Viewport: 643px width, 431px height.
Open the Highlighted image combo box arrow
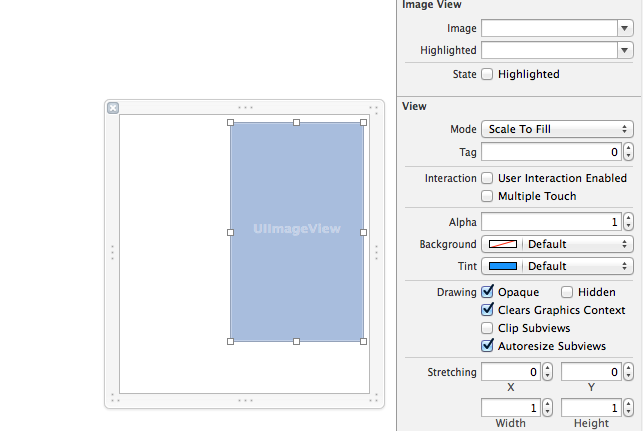pos(625,50)
